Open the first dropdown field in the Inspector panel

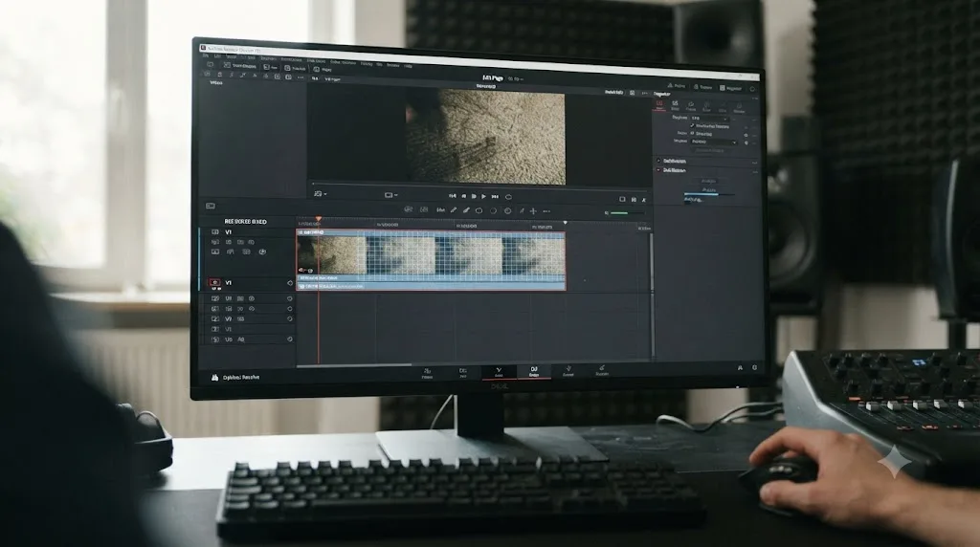[x=709, y=118]
